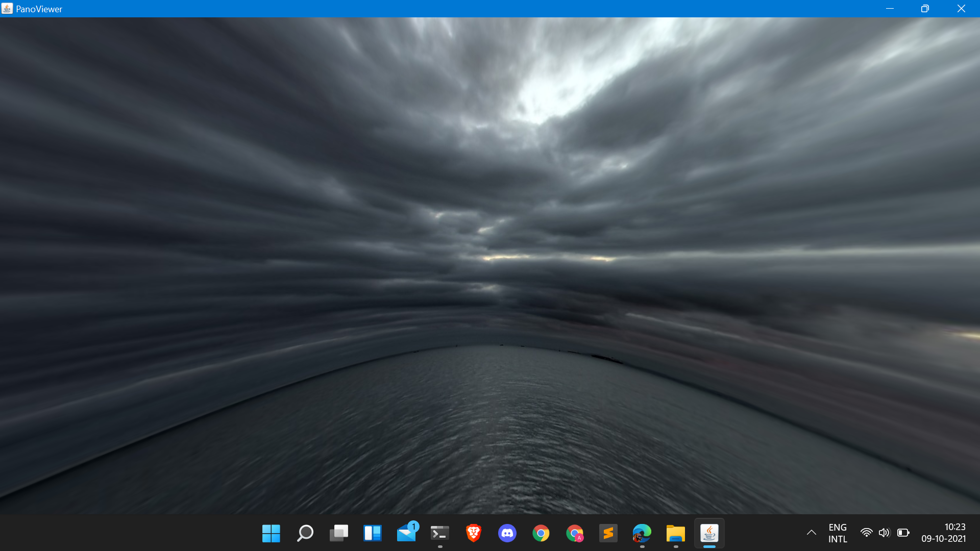This screenshot has width=980, height=551.
Task: Open File Explorer from the taskbar
Action: click(x=676, y=533)
